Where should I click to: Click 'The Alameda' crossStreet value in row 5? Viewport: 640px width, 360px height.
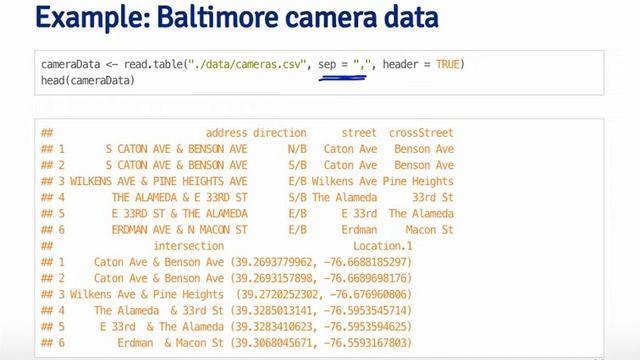[x=421, y=213]
